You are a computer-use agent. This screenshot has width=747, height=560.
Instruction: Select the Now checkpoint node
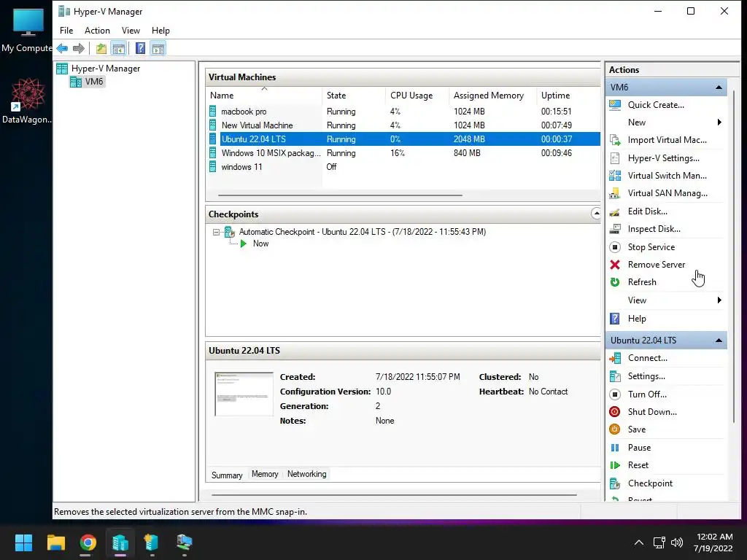[x=260, y=244]
